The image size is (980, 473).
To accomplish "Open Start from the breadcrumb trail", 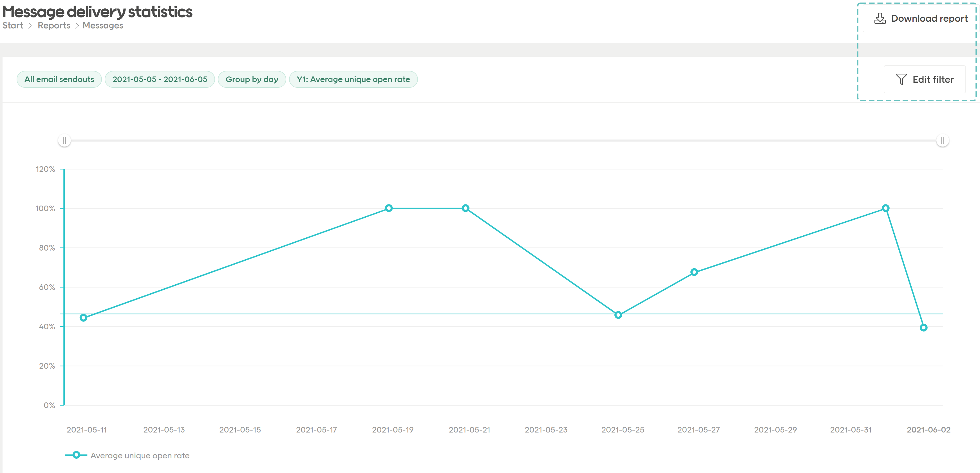I will point(13,25).
